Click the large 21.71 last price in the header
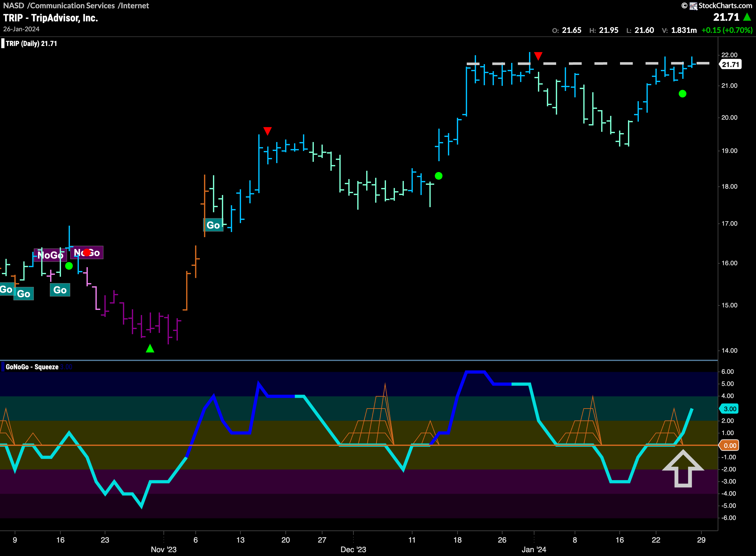 [x=726, y=17]
